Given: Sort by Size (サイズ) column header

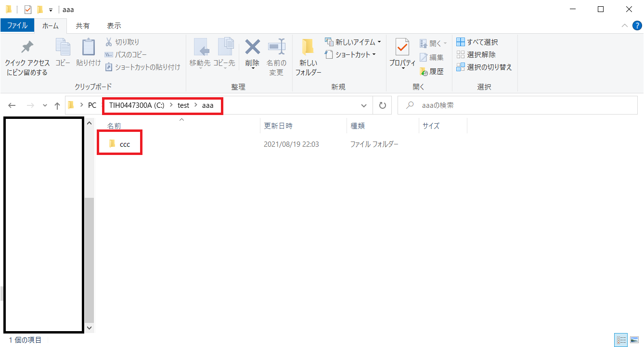Looking at the screenshot, I should point(431,126).
